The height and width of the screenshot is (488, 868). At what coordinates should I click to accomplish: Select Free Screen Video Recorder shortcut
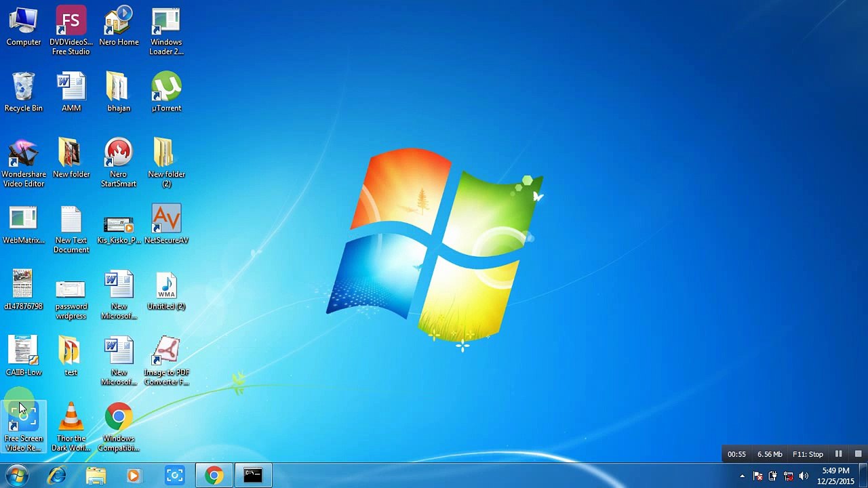24,427
